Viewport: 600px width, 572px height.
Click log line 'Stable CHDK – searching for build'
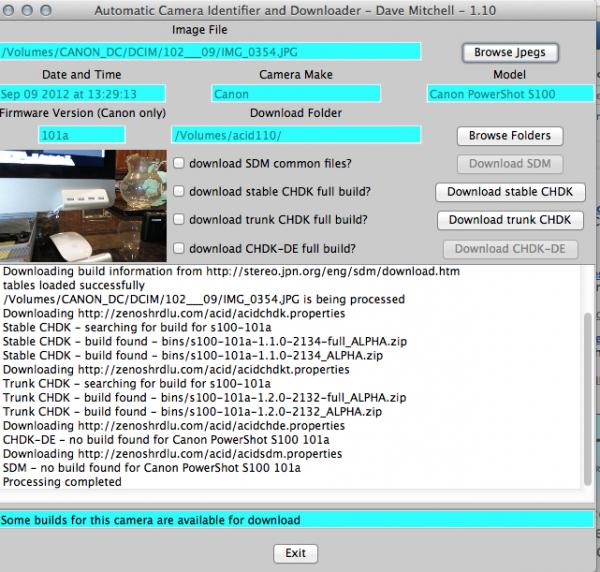point(137,328)
